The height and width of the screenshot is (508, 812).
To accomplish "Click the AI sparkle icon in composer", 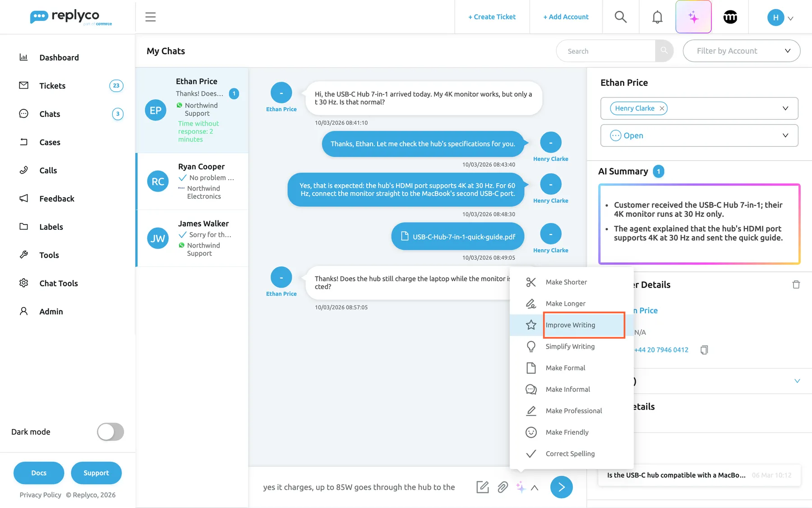I will point(521,487).
